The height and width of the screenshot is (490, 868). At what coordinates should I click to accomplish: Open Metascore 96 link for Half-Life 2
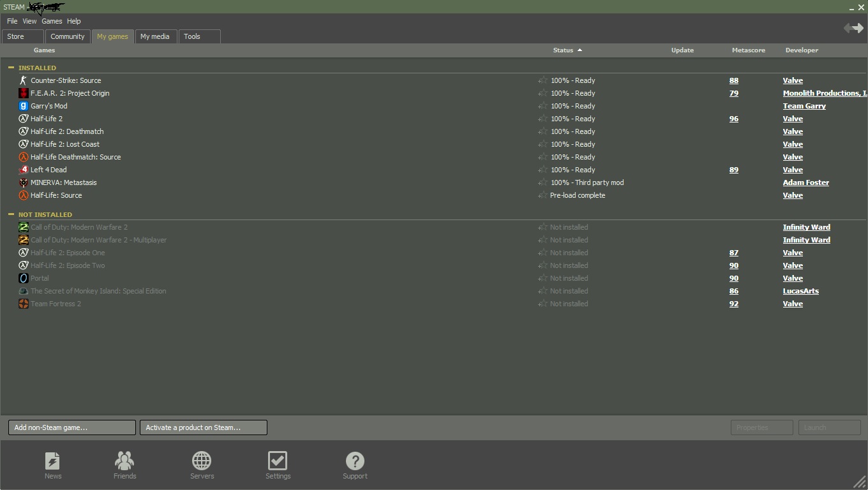734,119
